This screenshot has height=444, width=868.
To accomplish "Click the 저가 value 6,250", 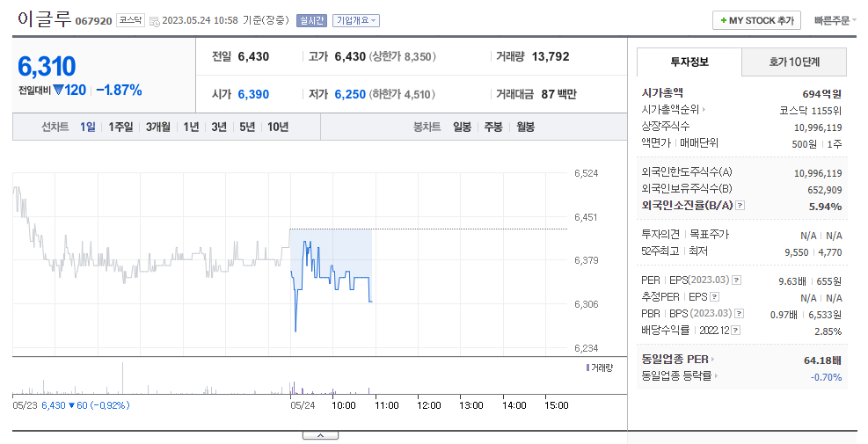I will (x=350, y=94).
